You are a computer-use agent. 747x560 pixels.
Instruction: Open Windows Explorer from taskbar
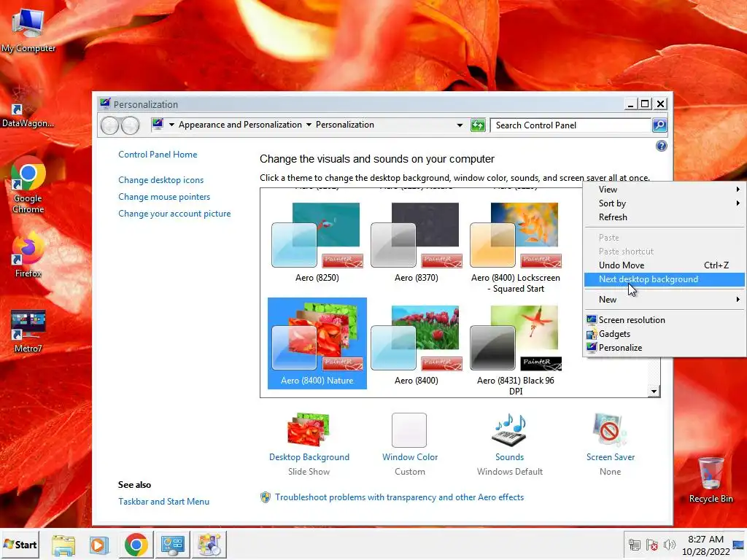(x=63, y=545)
